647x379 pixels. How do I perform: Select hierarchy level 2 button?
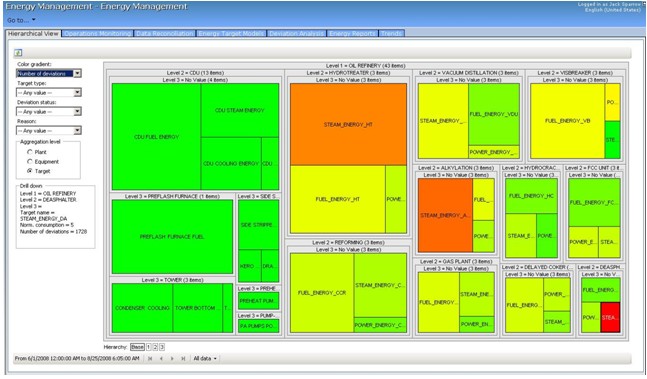(x=155, y=347)
